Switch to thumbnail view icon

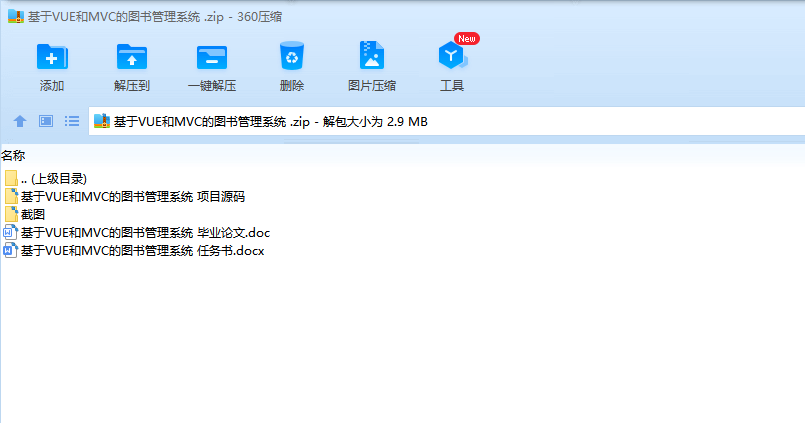pos(46,121)
